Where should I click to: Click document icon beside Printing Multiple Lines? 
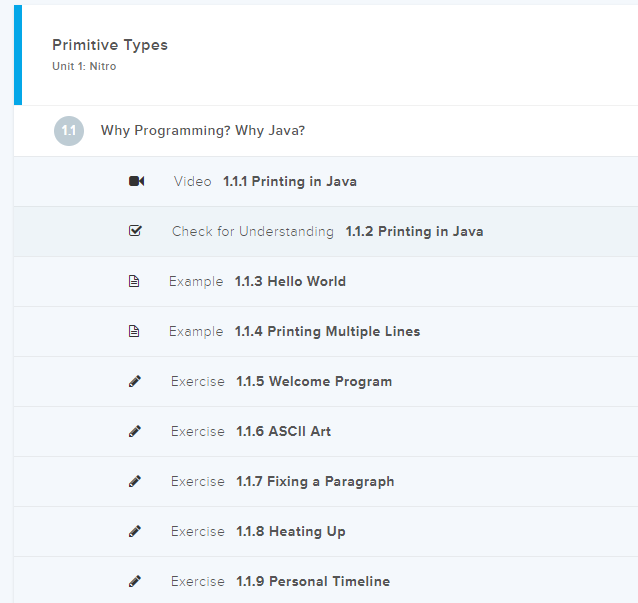(135, 331)
